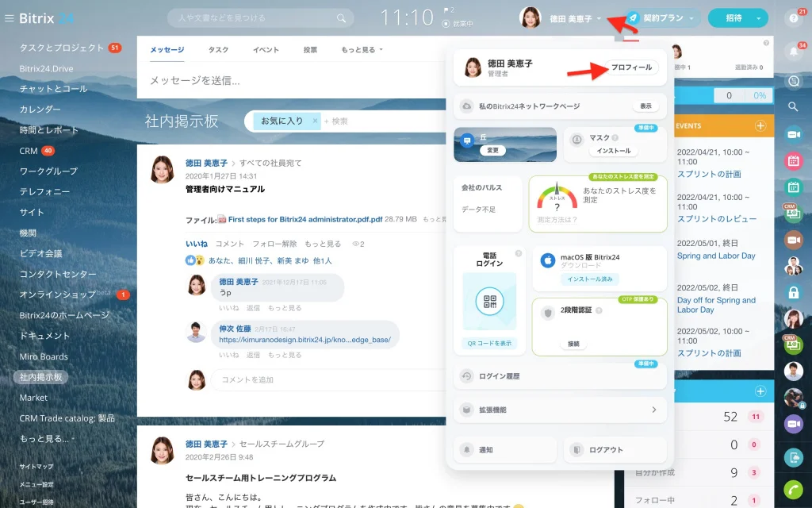
Task: Click インストール for マスク
Action: pos(614,151)
